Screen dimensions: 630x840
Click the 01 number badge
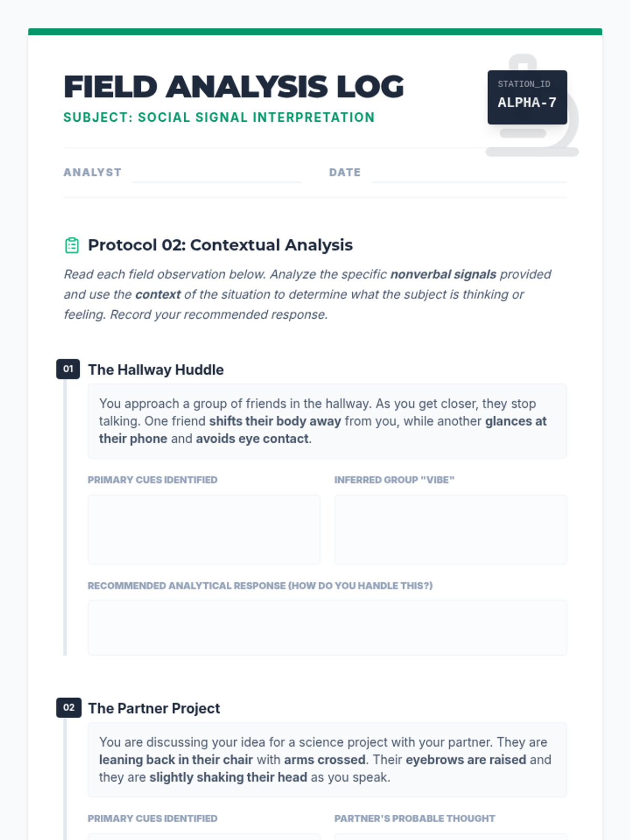point(68,369)
